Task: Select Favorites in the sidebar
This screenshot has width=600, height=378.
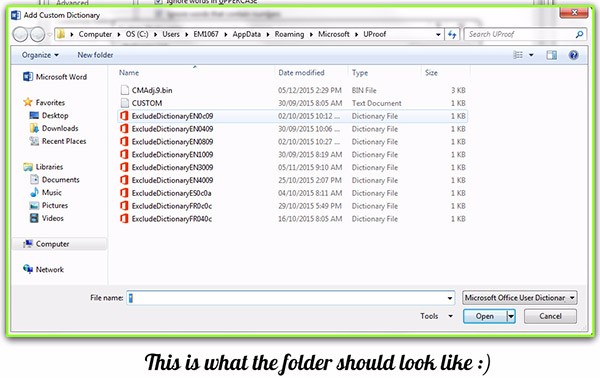Action: (x=44, y=103)
